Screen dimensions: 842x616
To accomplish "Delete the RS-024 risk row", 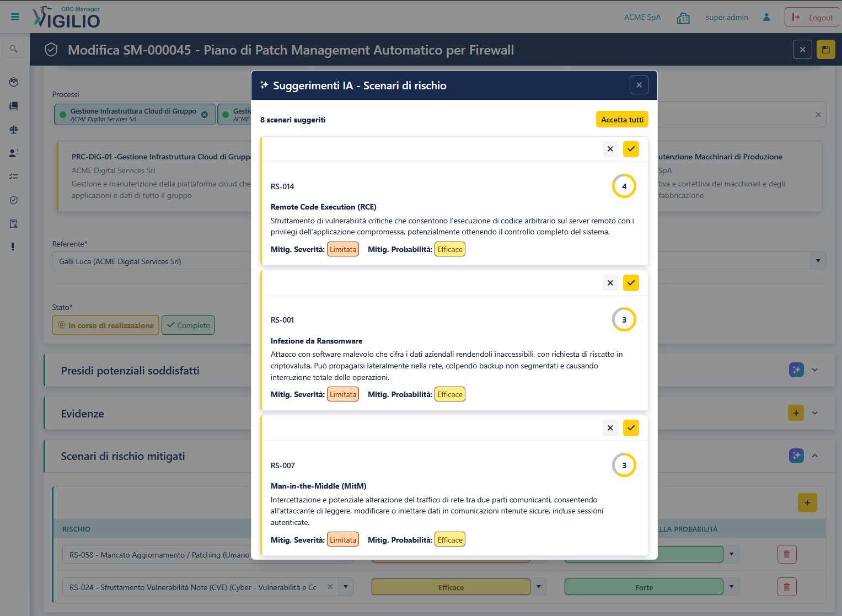I will click(x=787, y=587).
